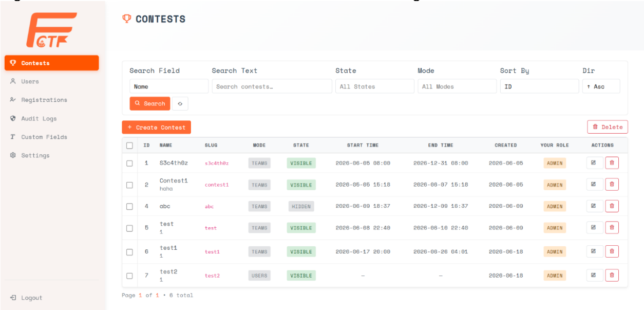Open Custom Fields in the sidebar
Screen dimensions: 644x310
(x=51, y=137)
